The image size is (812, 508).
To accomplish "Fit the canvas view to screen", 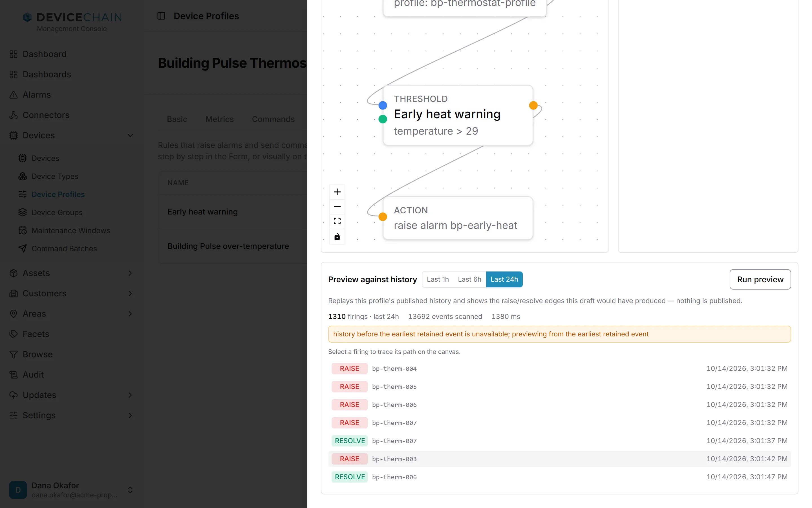I will pyautogui.click(x=337, y=221).
